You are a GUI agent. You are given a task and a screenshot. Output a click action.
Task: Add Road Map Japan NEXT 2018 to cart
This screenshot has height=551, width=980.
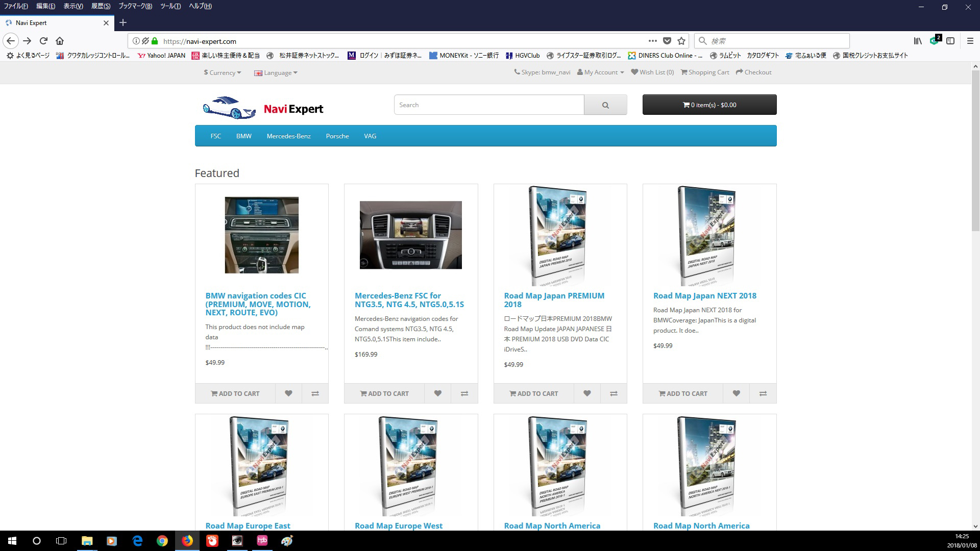click(x=683, y=393)
